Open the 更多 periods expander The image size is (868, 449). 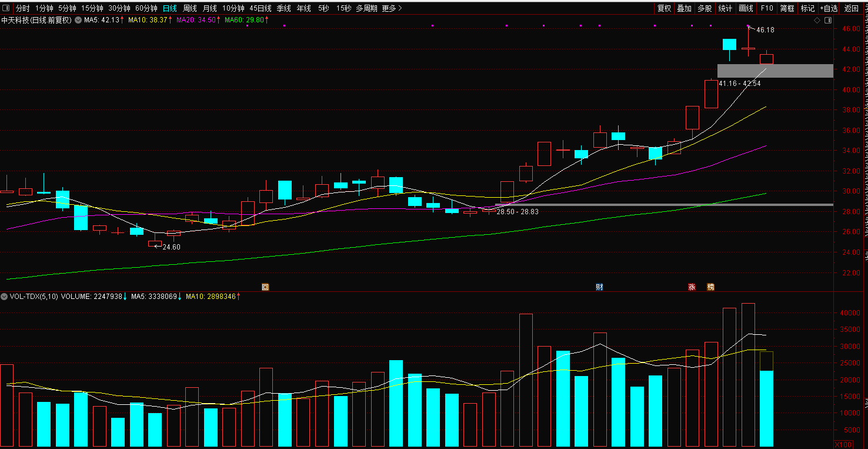[392, 8]
